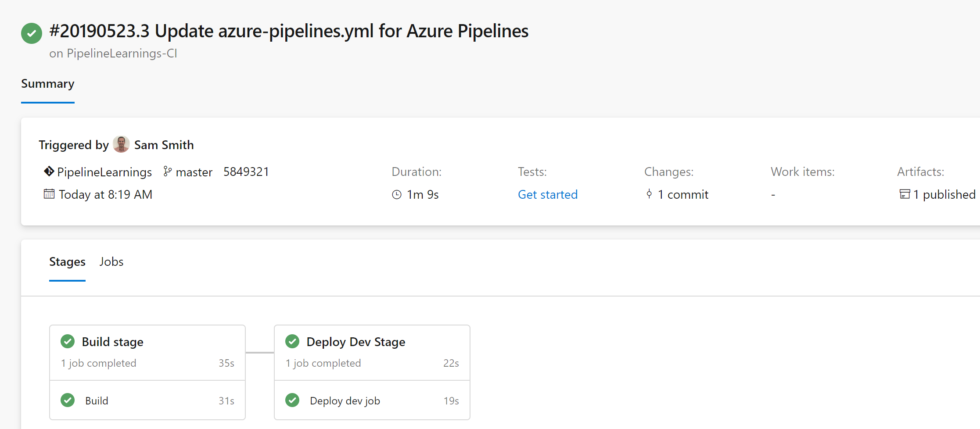980x429 pixels.
Task: Click the clock icon beside duration 1m 9s
Action: point(397,195)
